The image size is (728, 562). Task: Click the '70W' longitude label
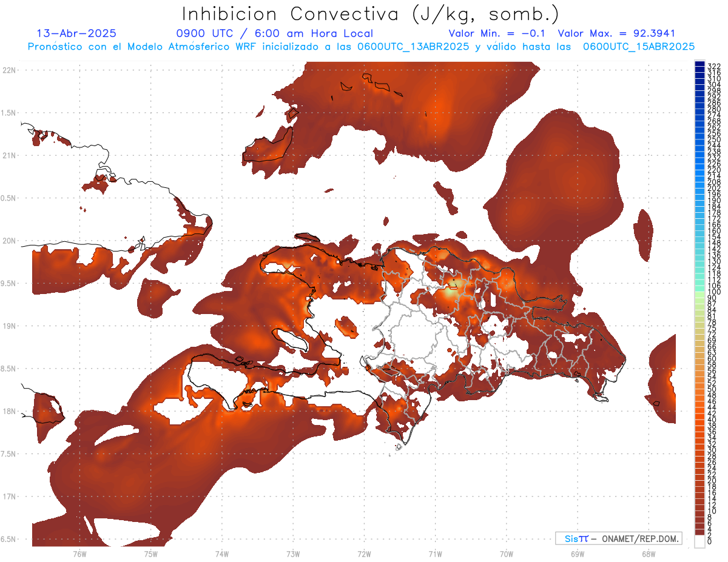pos(507,554)
